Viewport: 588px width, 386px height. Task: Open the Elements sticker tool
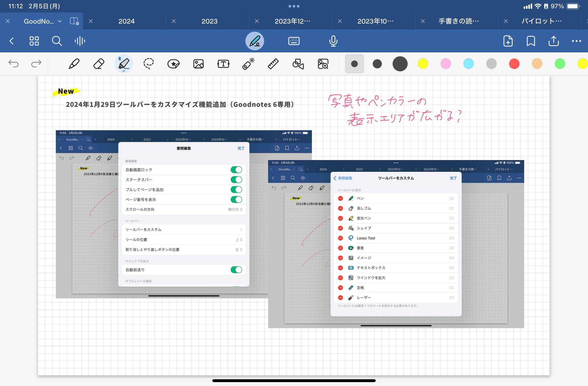(174, 64)
